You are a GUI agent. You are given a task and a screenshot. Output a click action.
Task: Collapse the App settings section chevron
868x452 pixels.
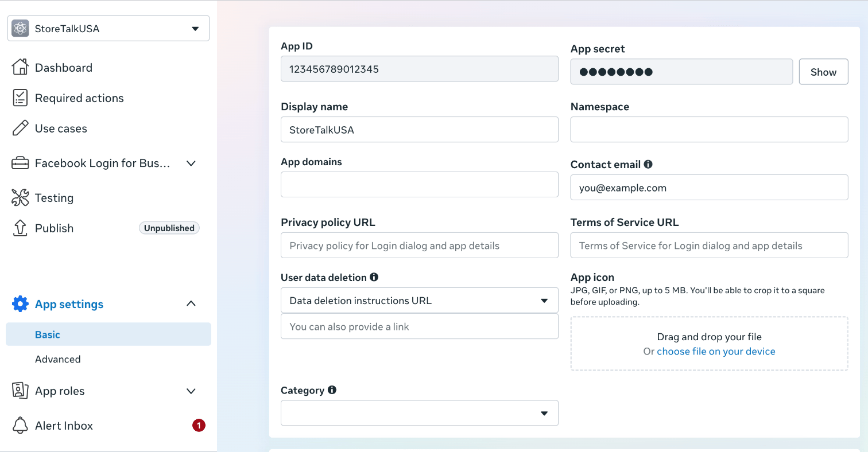tap(192, 303)
